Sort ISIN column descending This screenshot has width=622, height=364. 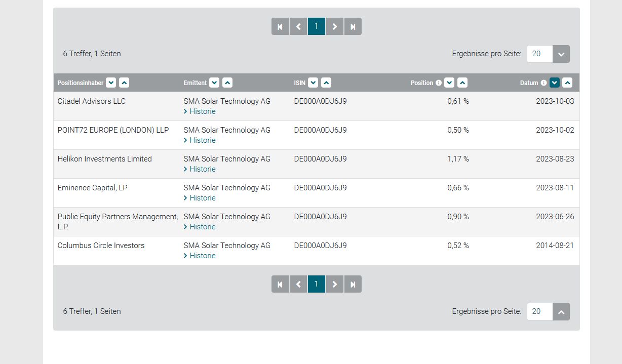tap(313, 83)
